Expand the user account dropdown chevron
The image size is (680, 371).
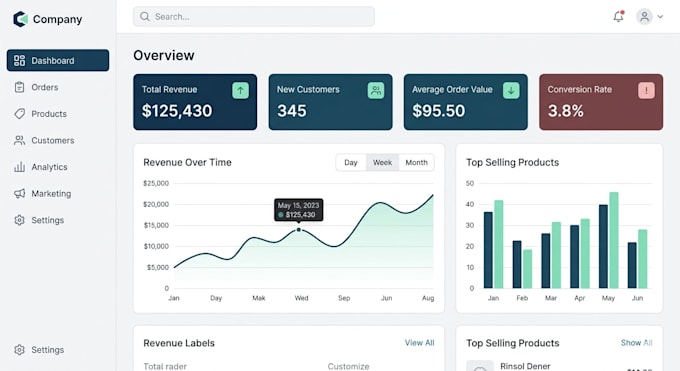pyautogui.click(x=660, y=17)
